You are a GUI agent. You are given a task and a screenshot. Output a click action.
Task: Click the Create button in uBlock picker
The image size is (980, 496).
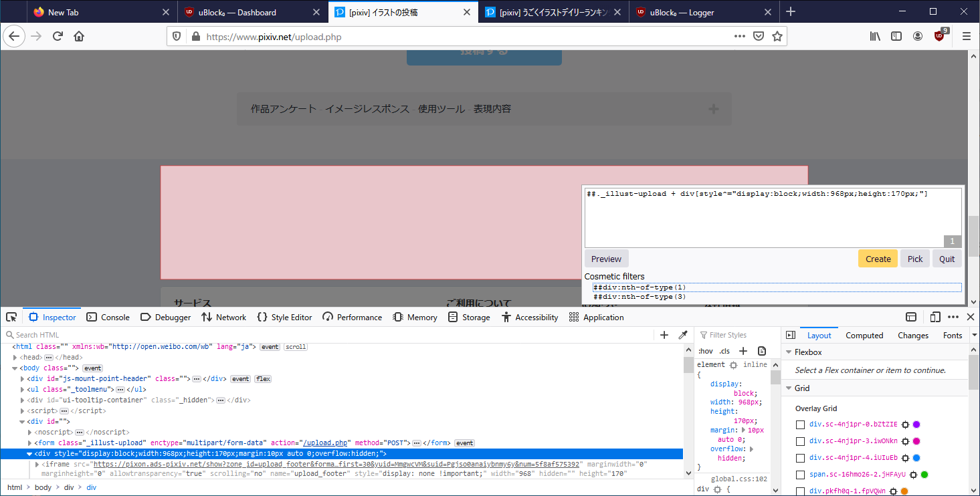(878, 258)
